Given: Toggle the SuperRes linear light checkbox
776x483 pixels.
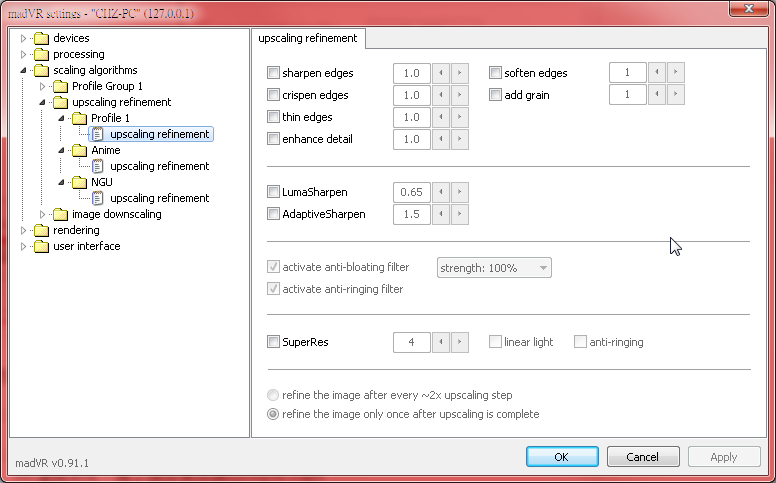Looking at the screenshot, I should (x=495, y=341).
